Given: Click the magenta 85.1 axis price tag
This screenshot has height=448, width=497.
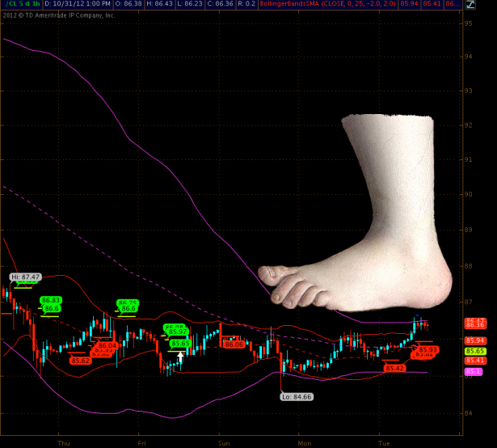Looking at the screenshot, I should tap(472, 371).
